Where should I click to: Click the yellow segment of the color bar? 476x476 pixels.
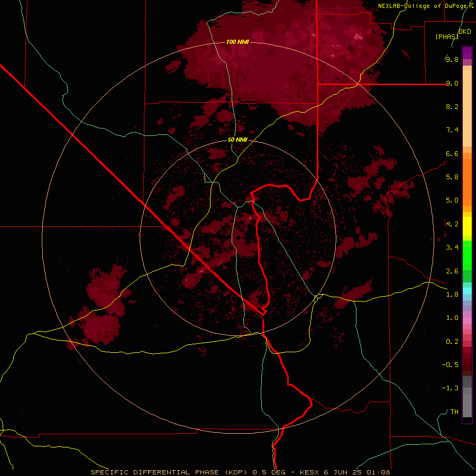pos(467,226)
